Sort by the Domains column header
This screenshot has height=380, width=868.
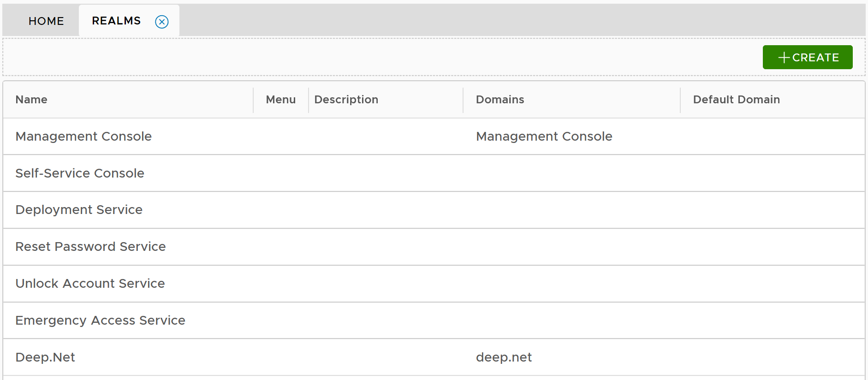pyautogui.click(x=500, y=100)
